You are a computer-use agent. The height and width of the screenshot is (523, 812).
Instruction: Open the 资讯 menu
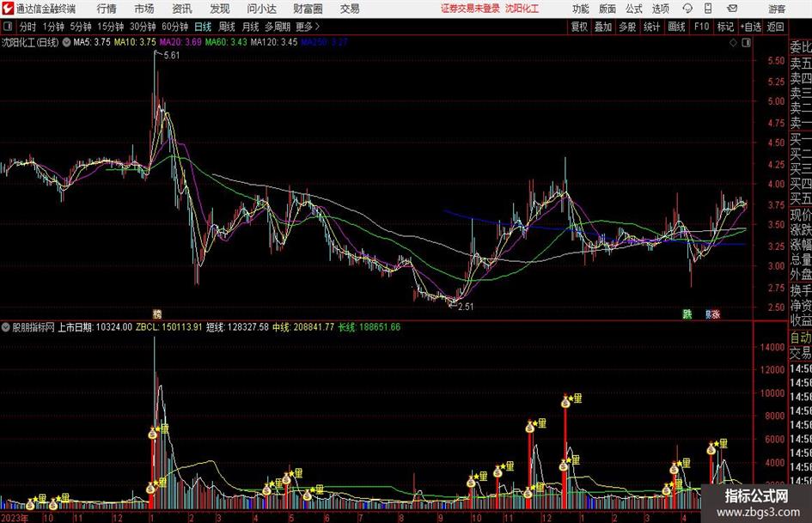(182, 9)
